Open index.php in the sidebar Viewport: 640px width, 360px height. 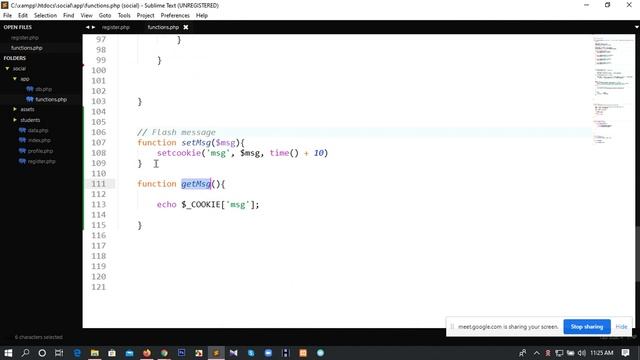point(39,140)
